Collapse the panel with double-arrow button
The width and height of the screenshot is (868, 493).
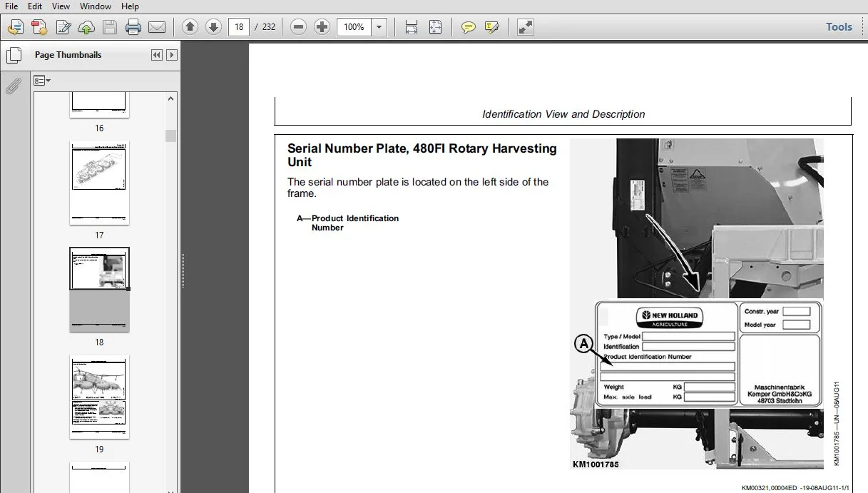157,55
